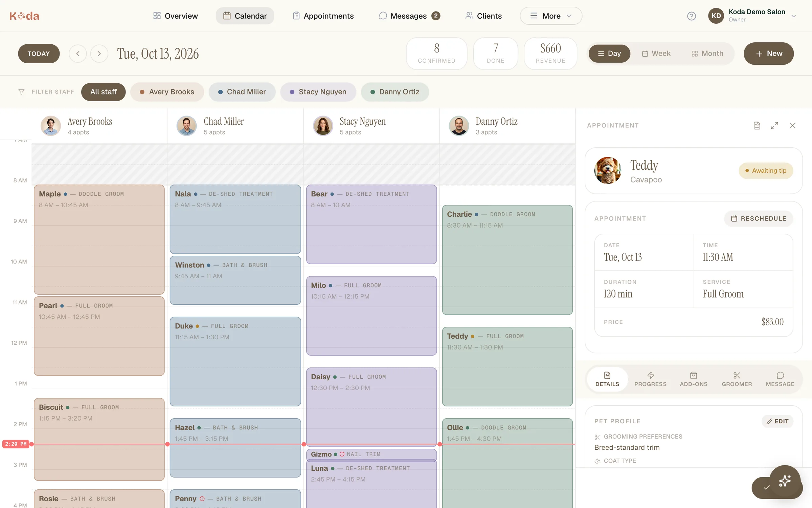
Task: Open the Progress tab
Action: point(650,379)
